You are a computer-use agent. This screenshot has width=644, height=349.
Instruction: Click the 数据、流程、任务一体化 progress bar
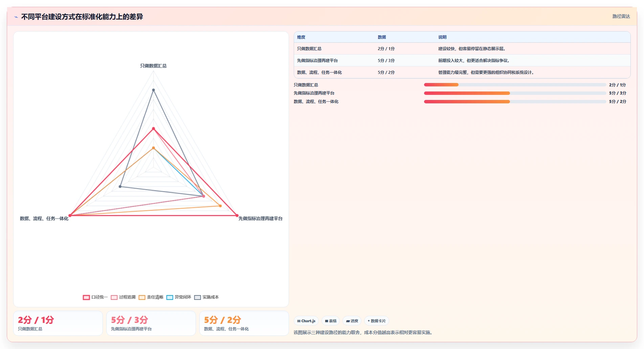pyautogui.click(x=515, y=102)
